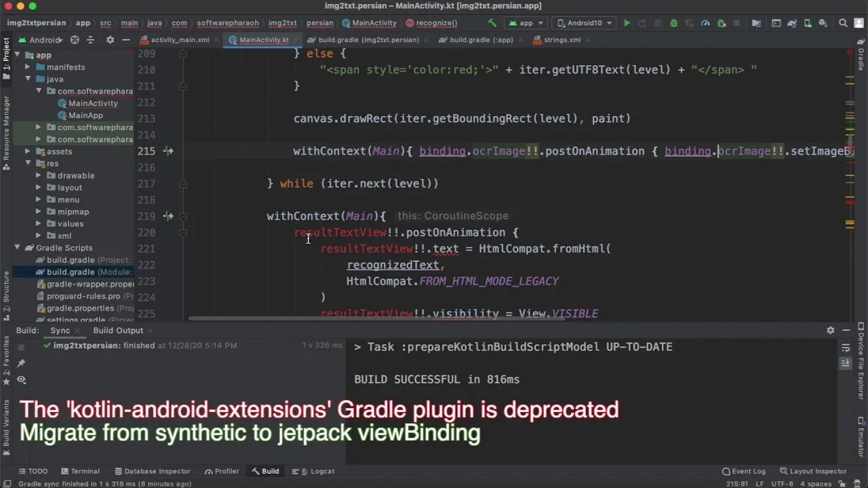The width and height of the screenshot is (868, 488).
Task: Click the Run Anything terminal-window icon
Action: (x=776, y=23)
